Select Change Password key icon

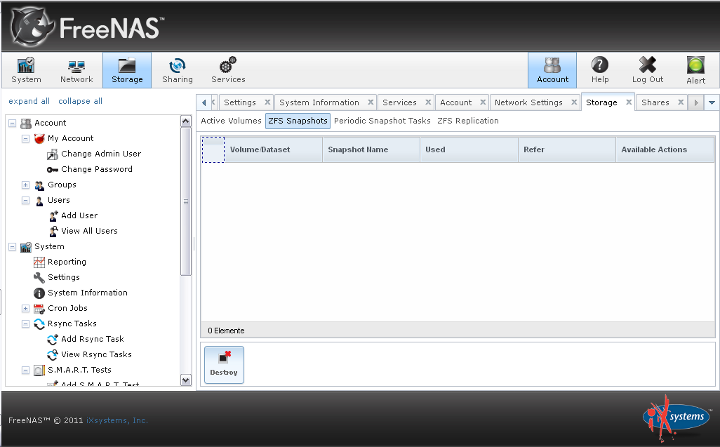[x=52, y=170]
